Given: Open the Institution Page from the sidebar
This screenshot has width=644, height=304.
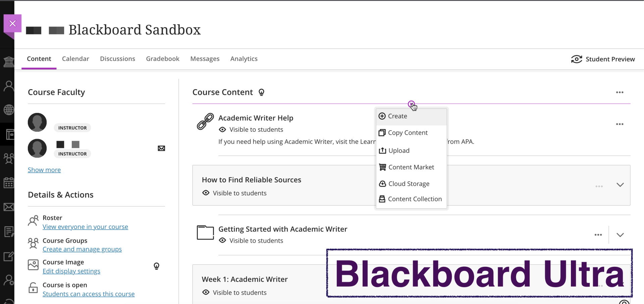Looking at the screenshot, I should coord(8,62).
